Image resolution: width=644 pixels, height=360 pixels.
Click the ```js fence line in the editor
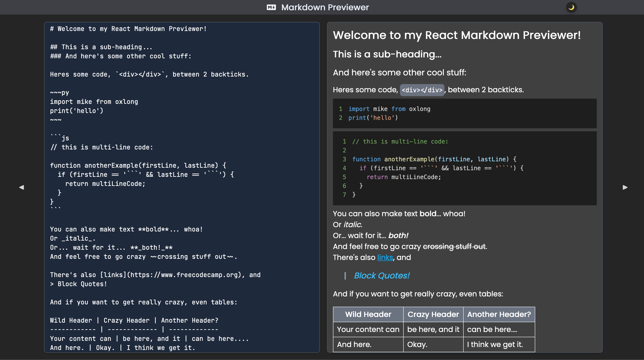point(60,138)
